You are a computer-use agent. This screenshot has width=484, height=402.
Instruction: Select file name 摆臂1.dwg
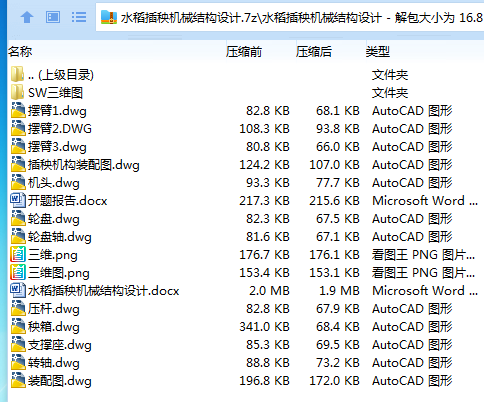(x=57, y=111)
